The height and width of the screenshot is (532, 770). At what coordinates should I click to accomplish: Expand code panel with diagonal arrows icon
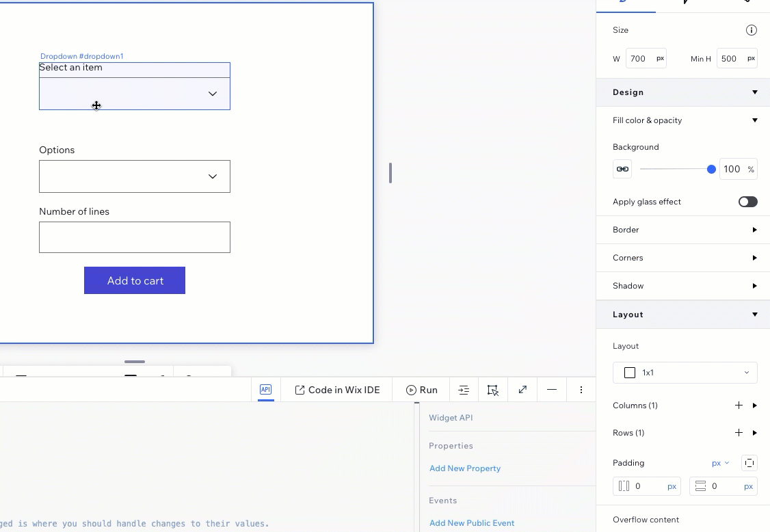pos(522,390)
